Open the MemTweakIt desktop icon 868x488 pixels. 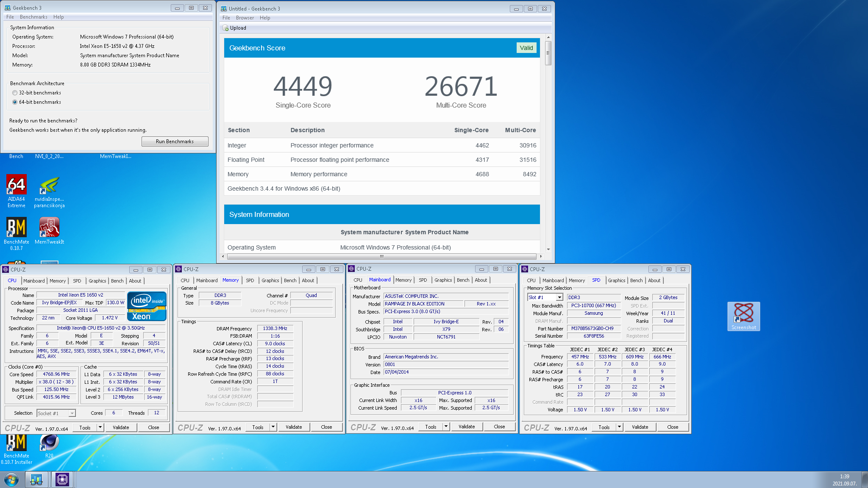click(x=49, y=231)
